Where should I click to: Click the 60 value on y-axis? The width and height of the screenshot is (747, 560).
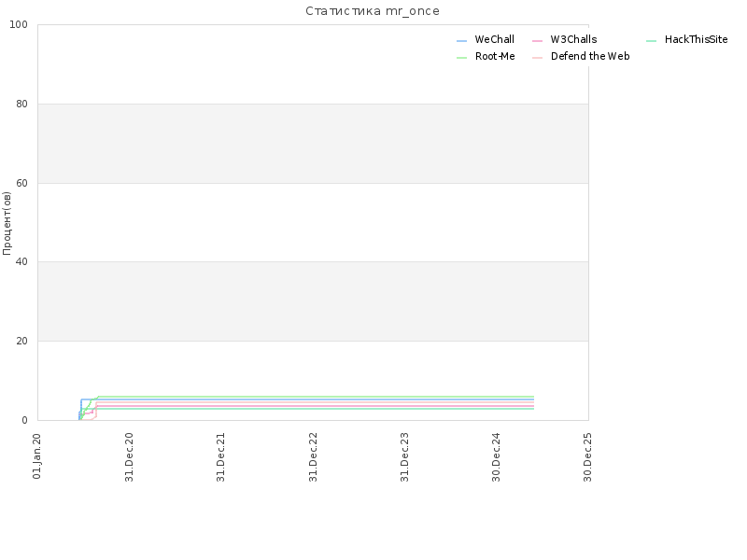(x=21, y=183)
